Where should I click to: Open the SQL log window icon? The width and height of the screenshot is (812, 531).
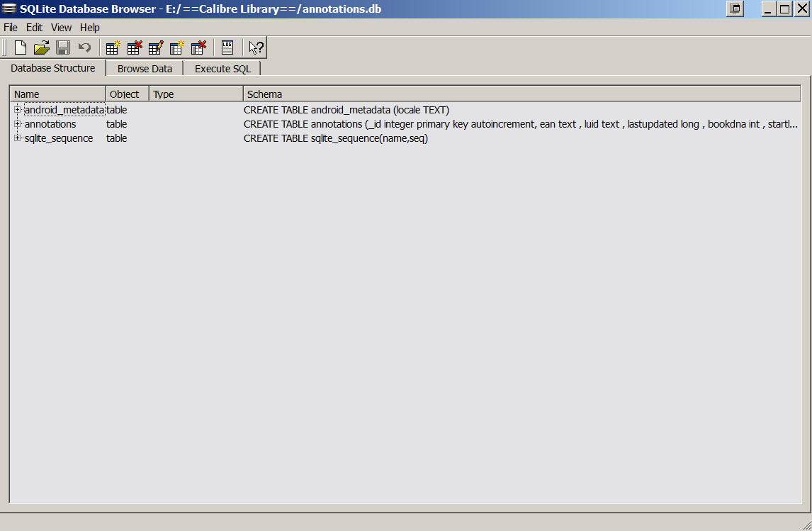pyautogui.click(x=227, y=47)
